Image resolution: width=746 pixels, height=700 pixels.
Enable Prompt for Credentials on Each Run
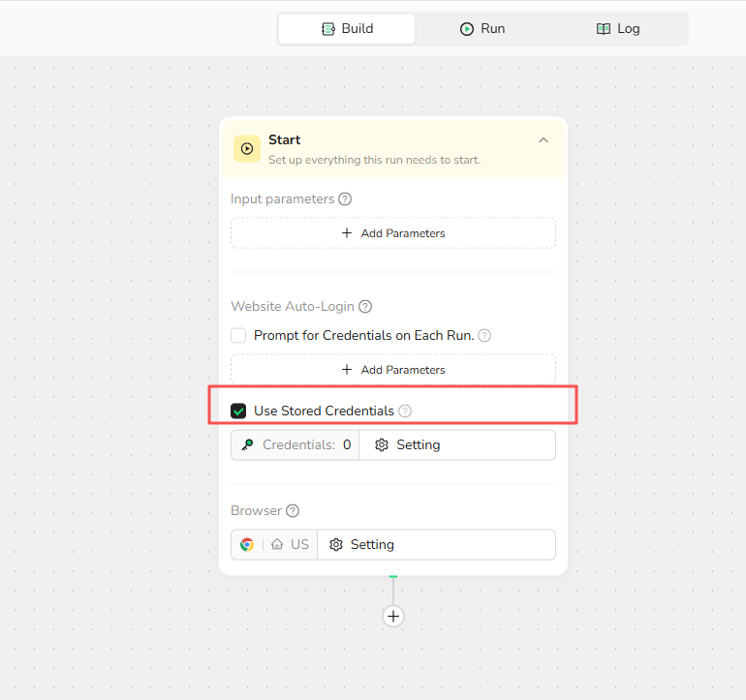tap(238, 336)
